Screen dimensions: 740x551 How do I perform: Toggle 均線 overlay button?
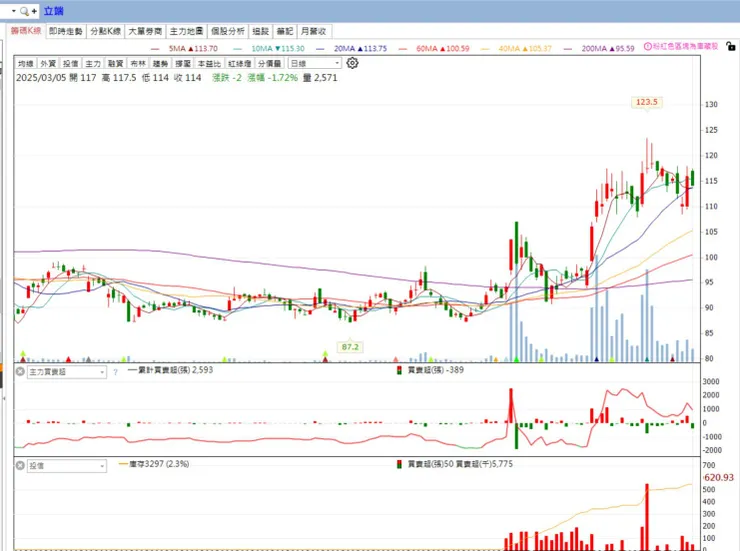tap(25, 63)
